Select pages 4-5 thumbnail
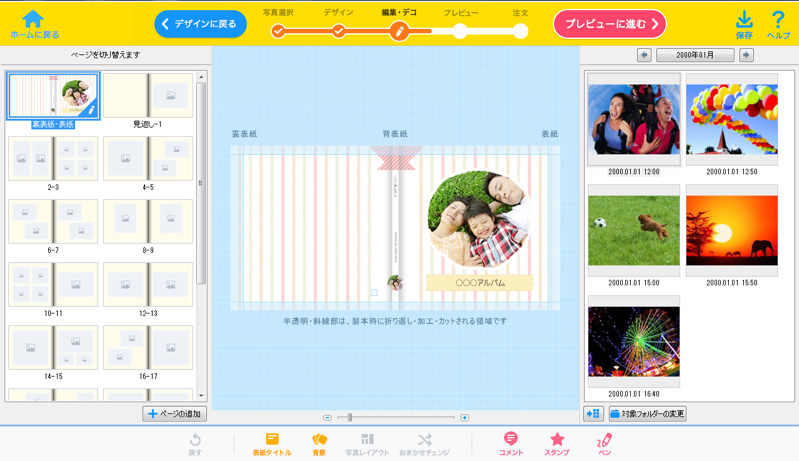Screen dimensions: 799x461 [x=148, y=158]
